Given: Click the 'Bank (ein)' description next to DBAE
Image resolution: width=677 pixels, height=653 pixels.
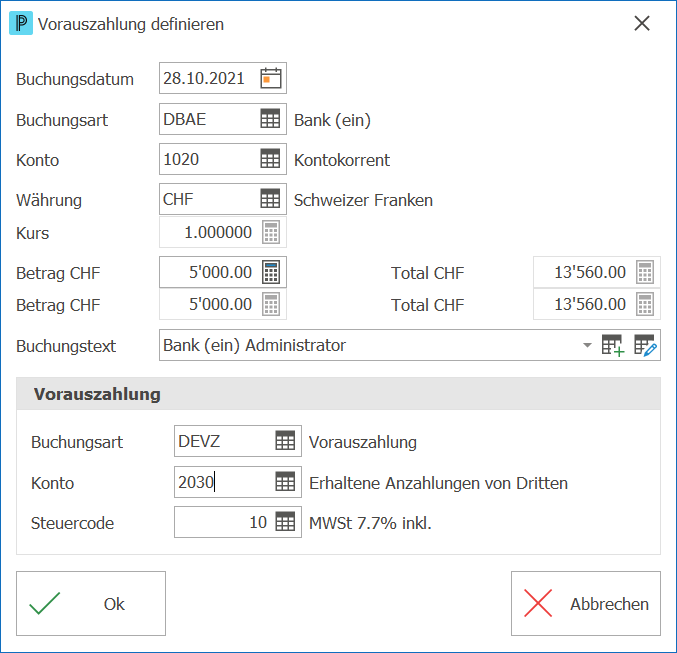Looking at the screenshot, I should pos(332,120).
